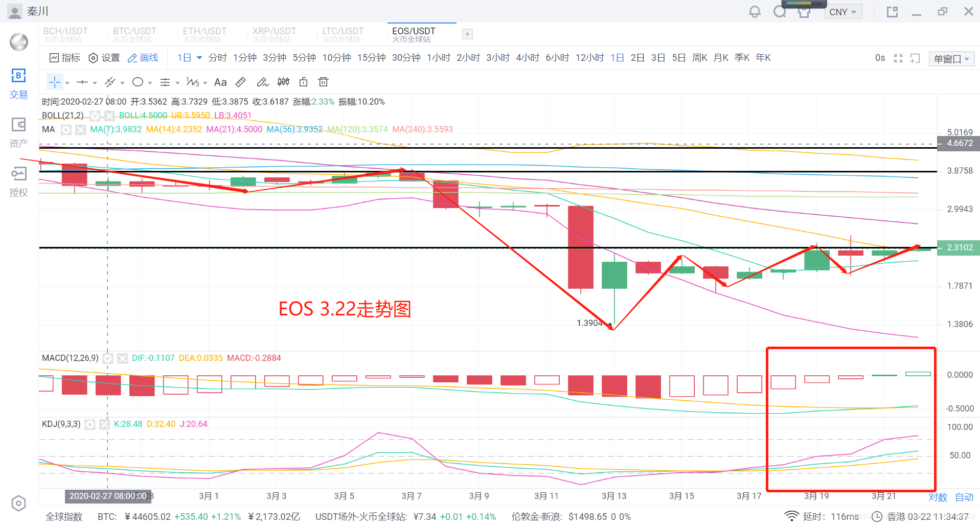Select the freehand pencil drawing tool
980x525 pixels.
[262, 82]
